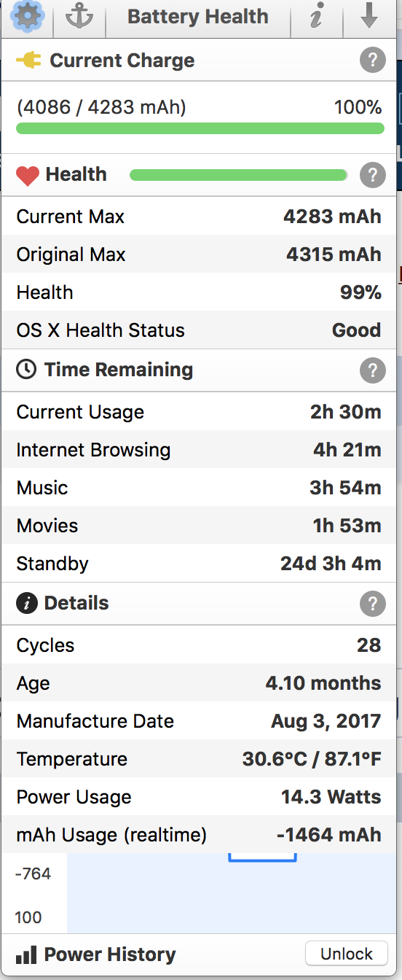Screen dimensions: 402x980
Task: Expand the Details section header
Action: click(x=201, y=604)
